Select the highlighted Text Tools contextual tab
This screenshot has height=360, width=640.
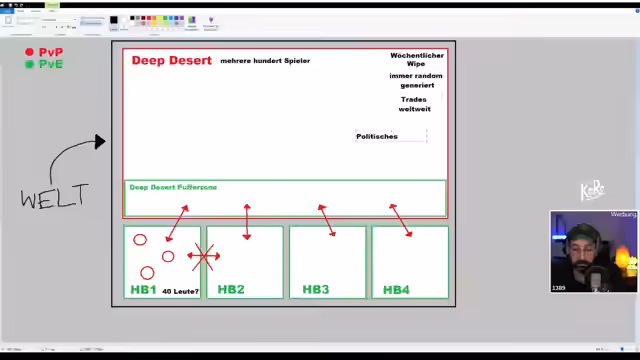(x=52, y=5)
